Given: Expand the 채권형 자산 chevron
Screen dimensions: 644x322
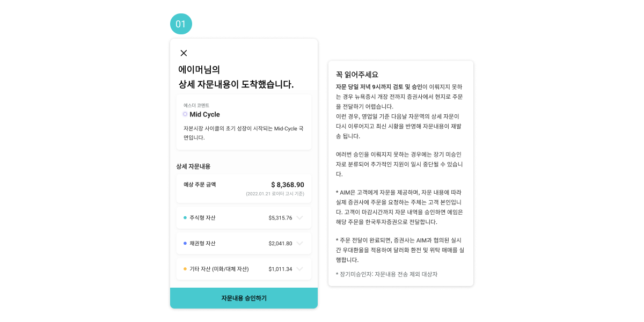Looking at the screenshot, I should pyautogui.click(x=299, y=244).
